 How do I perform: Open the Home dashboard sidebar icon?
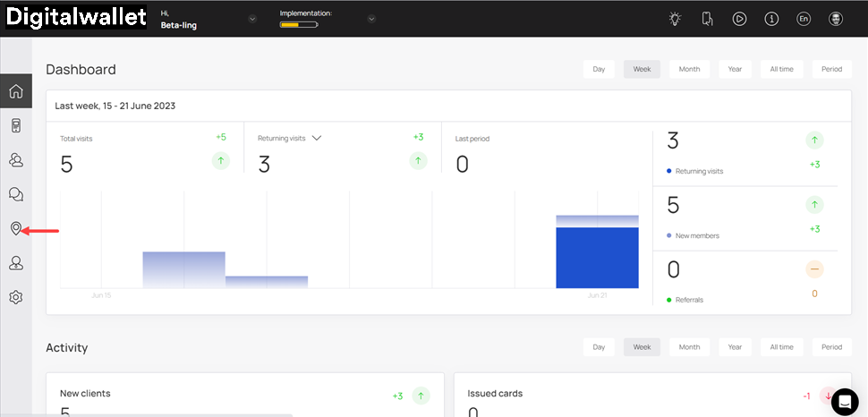[x=16, y=90]
